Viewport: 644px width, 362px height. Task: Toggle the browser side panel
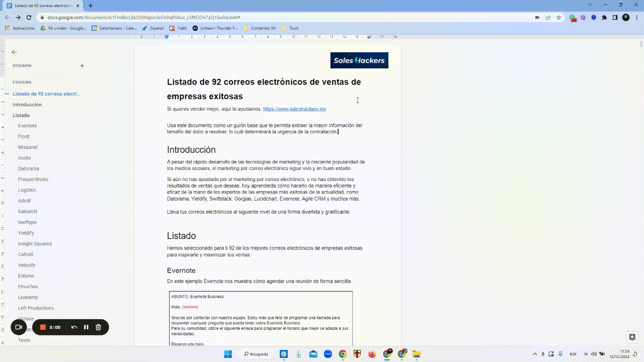tap(615, 17)
